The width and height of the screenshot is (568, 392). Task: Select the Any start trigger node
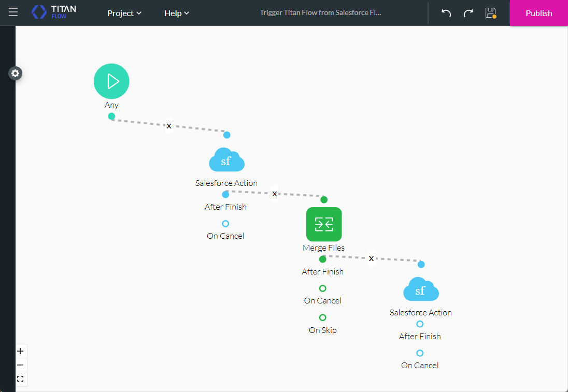coord(111,81)
